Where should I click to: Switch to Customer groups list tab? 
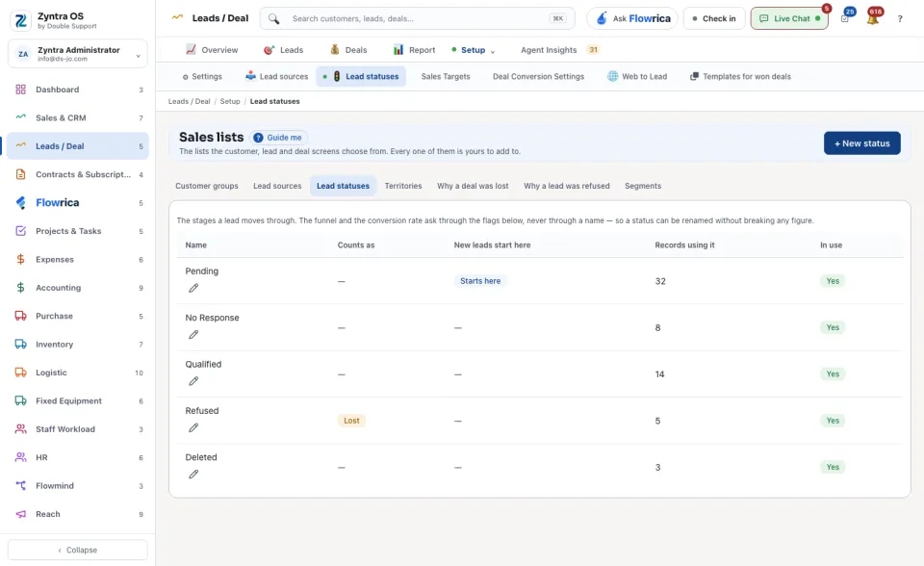click(207, 186)
